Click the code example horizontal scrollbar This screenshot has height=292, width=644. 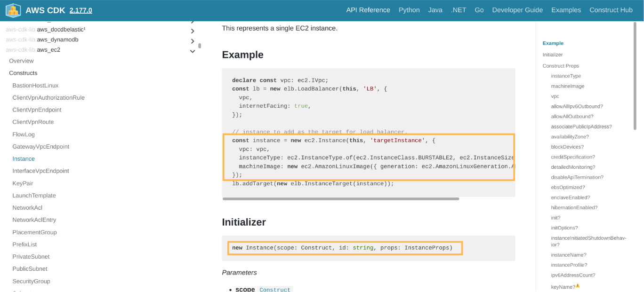[341, 199]
